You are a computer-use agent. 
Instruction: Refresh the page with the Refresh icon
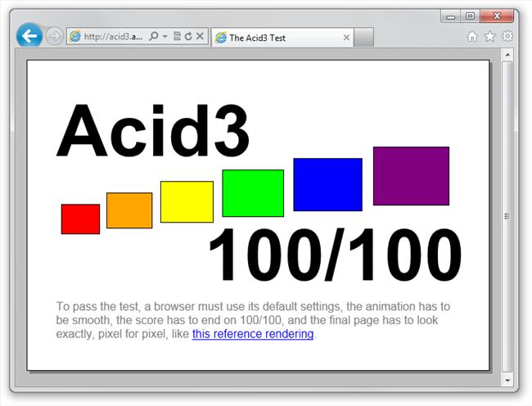pyautogui.click(x=188, y=36)
